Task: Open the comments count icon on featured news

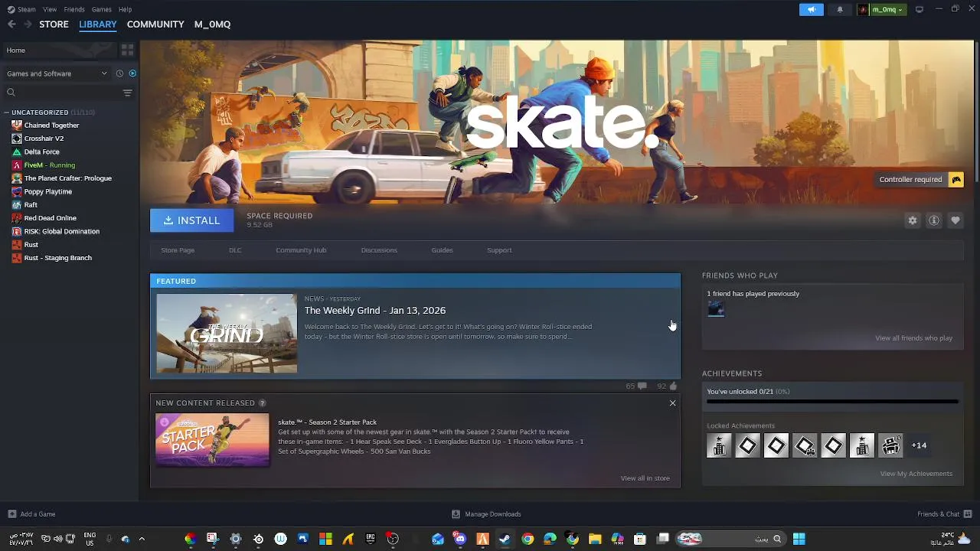Action: [642, 386]
